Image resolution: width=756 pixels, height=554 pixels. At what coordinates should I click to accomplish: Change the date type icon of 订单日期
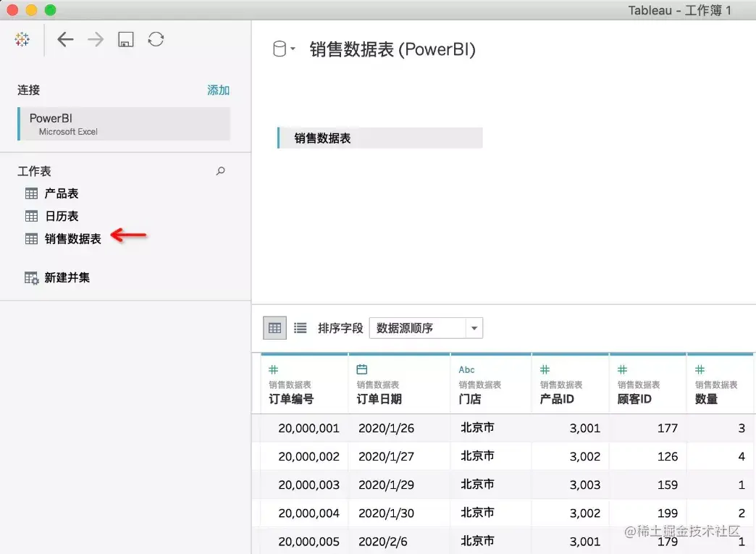pyautogui.click(x=361, y=370)
